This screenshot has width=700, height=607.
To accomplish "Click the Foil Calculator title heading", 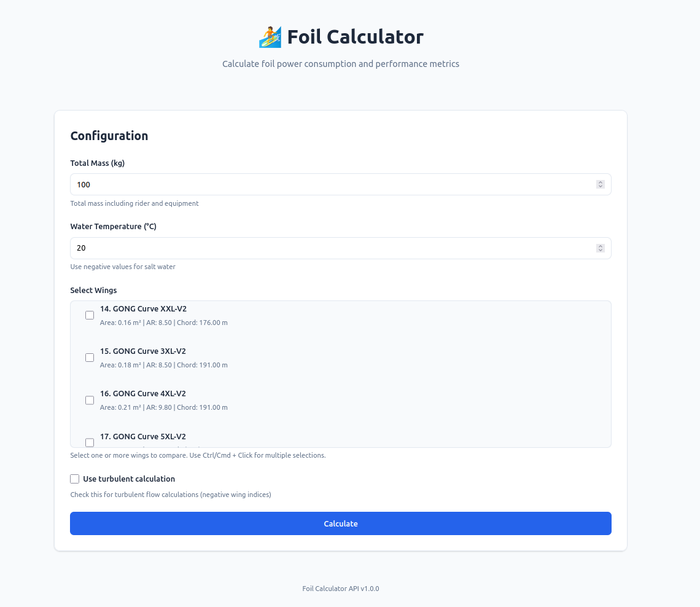I will pos(355,37).
